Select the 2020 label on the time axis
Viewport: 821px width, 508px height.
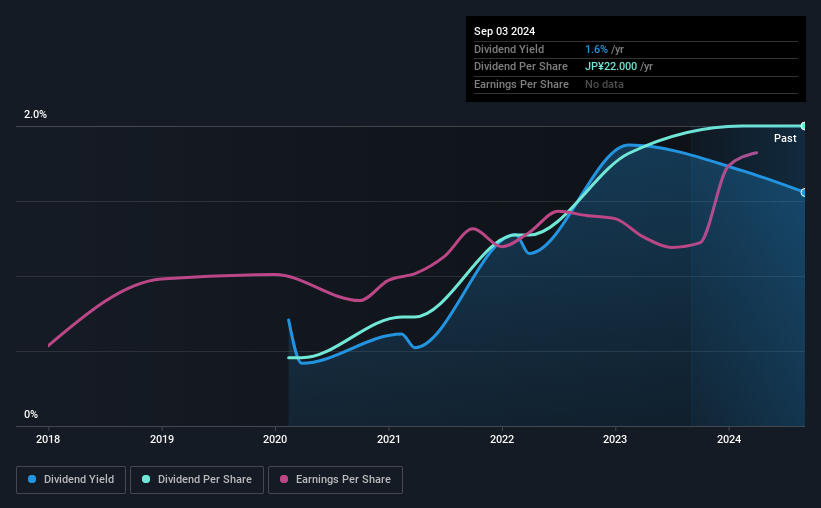click(x=275, y=438)
